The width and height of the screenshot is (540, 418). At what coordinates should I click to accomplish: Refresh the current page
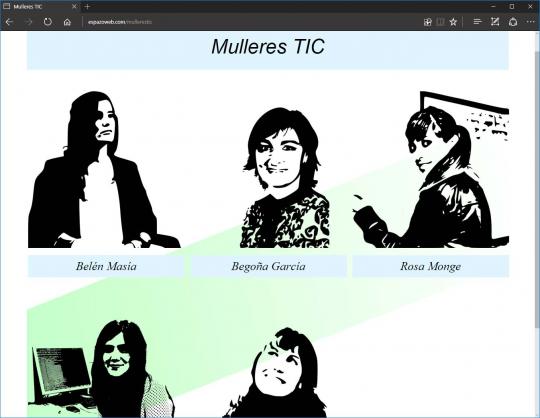click(x=48, y=22)
